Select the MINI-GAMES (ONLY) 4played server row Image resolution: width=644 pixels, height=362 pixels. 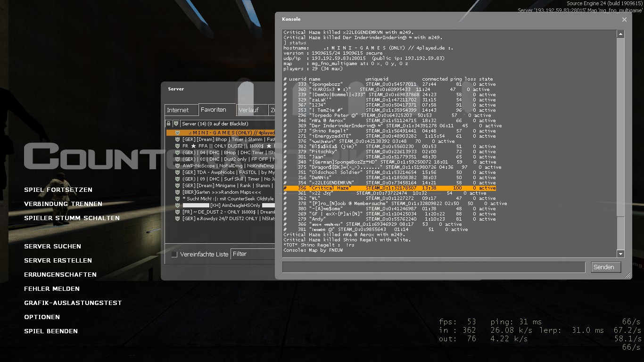[x=221, y=133]
